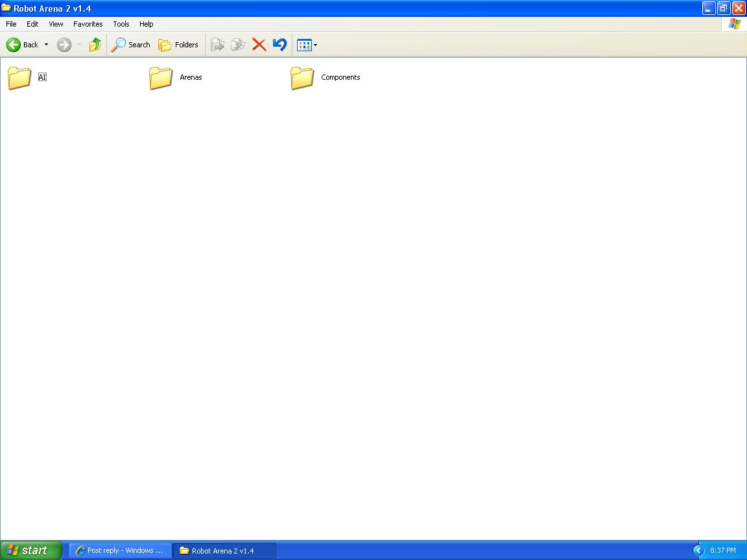Click the Arenas folder name label
The height and width of the screenshot is (560, 747).
tap(191, 77)
